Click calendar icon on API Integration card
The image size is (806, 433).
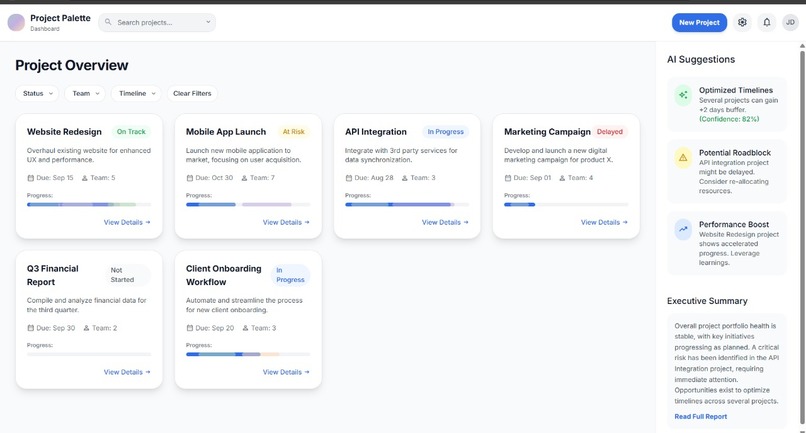[x=349, y=178]
